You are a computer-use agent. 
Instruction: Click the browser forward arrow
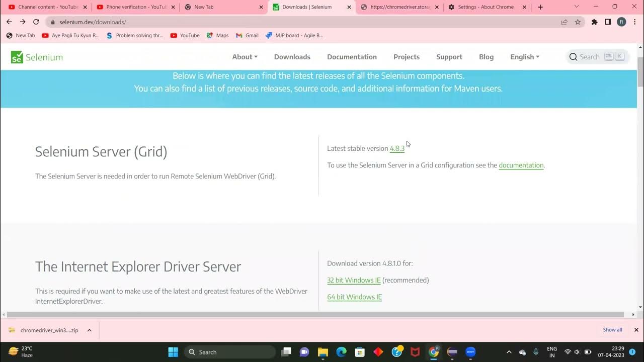(23, 22)
